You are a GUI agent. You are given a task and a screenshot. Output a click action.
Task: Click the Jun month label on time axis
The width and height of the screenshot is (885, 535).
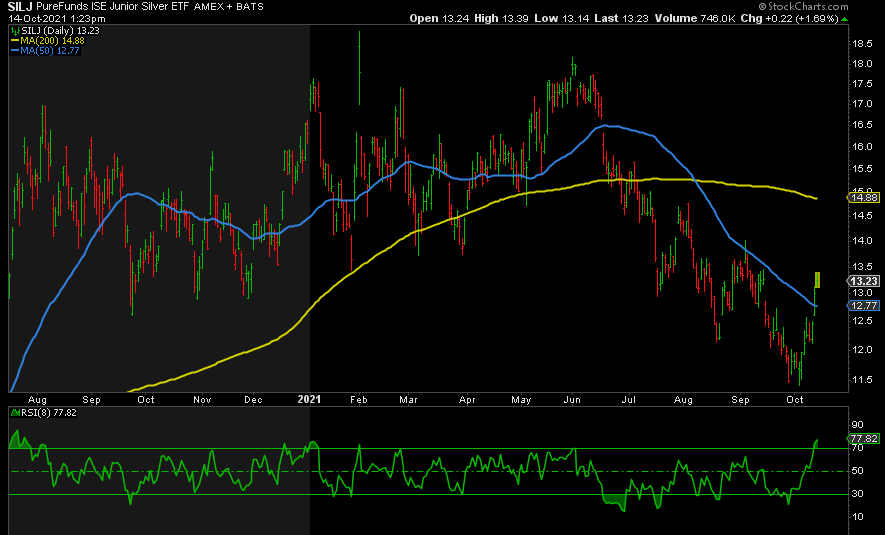(x=572, y=400)
